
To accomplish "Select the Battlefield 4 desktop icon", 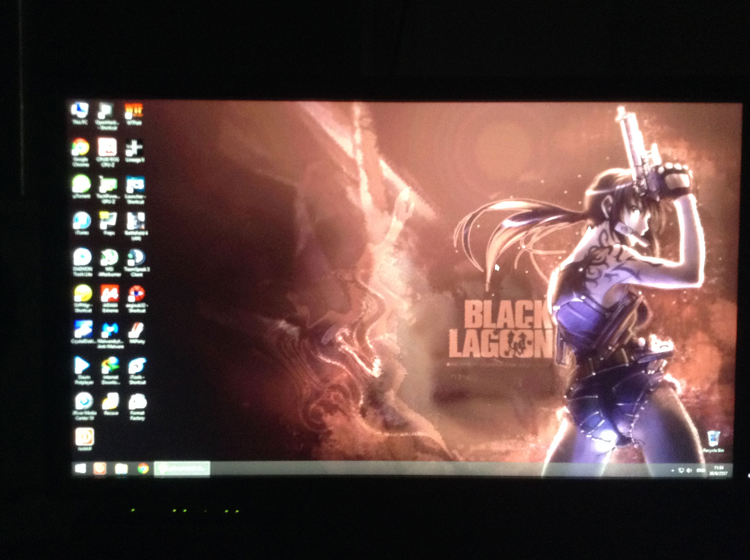I will [x=136, y=226].
